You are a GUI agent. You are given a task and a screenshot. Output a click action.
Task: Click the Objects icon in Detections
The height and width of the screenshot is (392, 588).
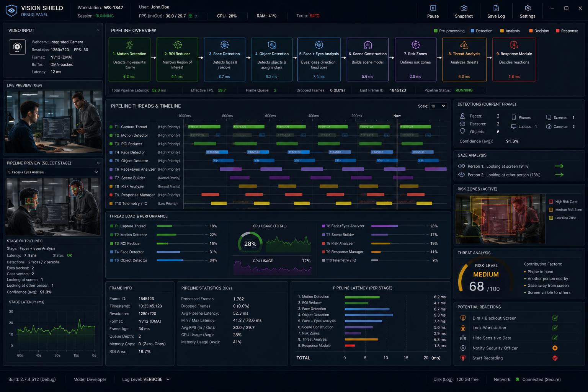pyautogui.click(x=462, y=131)
